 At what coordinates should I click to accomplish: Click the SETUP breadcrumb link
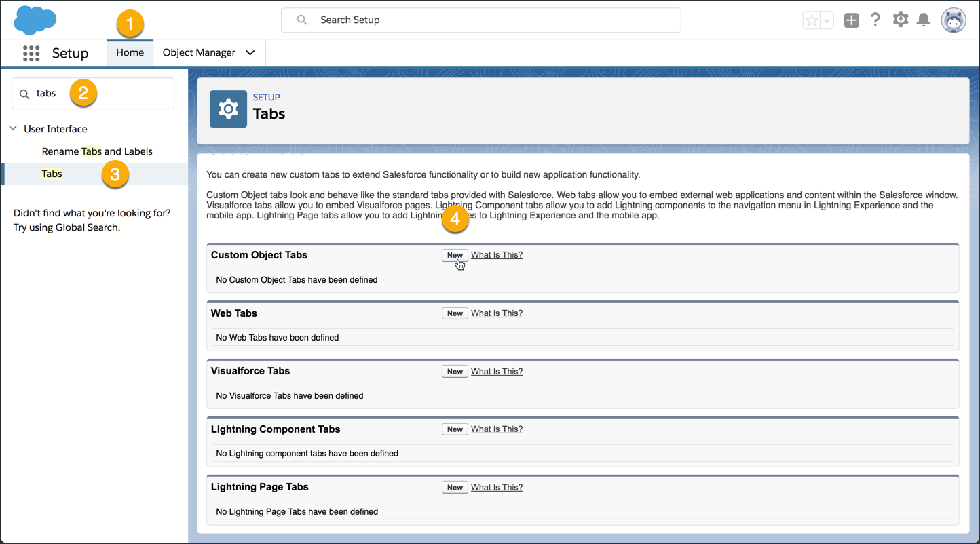tap(267, 97)
